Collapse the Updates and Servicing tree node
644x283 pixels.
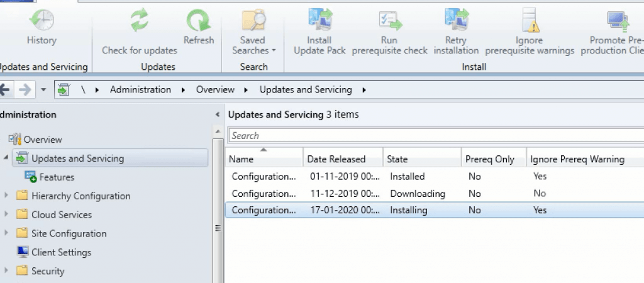point(6,158)
